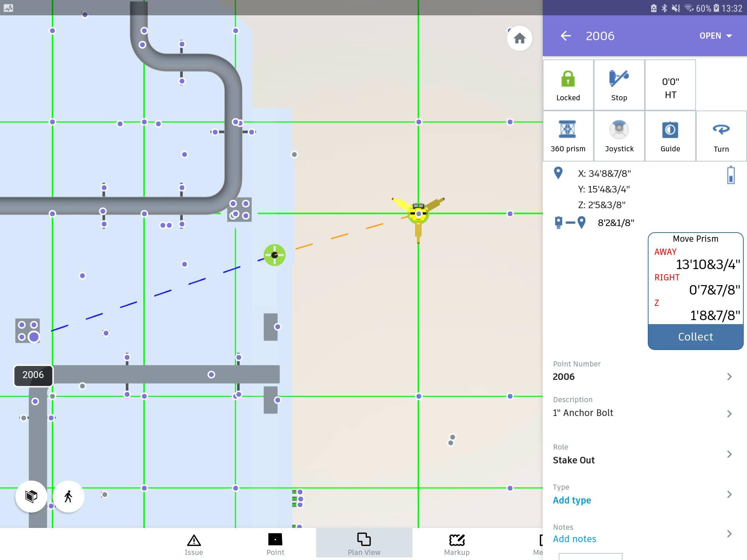
Task: Tap the Stop tracking icon
Action: [619, 85]
